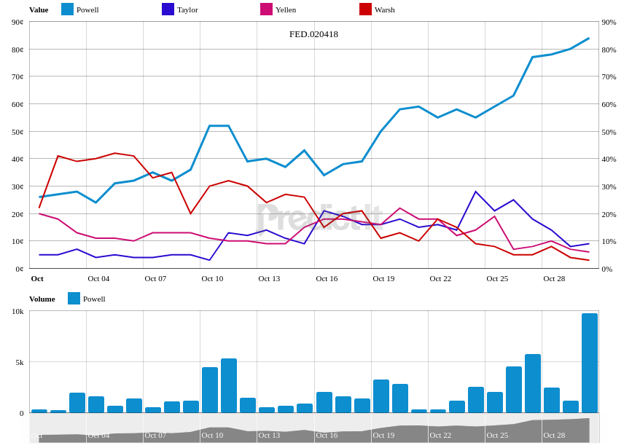Click the blue Powell swatch in Value legend
The image size is (640, 448).
[67, 9]
